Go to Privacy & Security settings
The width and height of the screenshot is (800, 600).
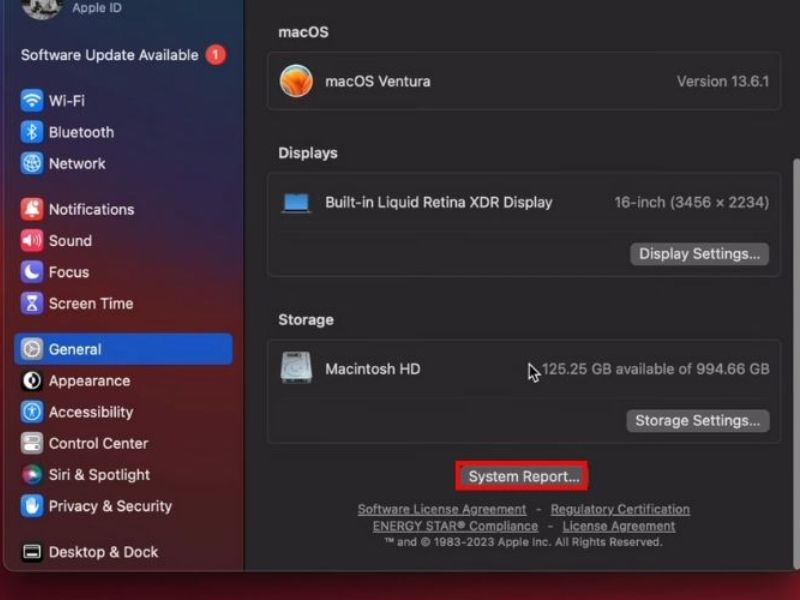pos(123,506)
